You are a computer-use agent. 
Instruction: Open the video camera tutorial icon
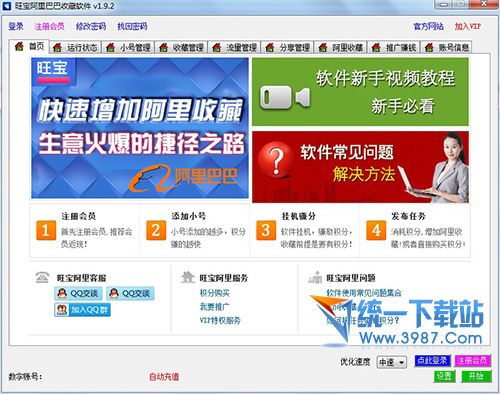click(x=285, y=97)
